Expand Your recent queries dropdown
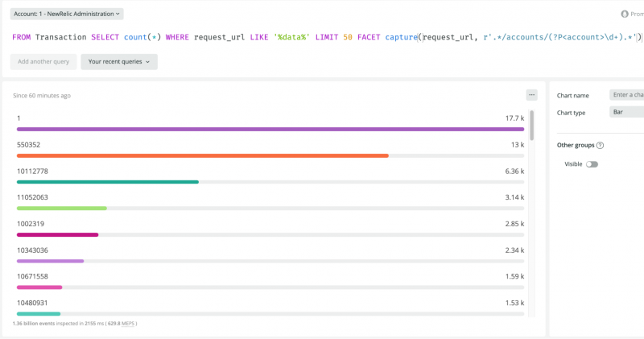This screenshot has width=644, height=339. click(119, 62)
